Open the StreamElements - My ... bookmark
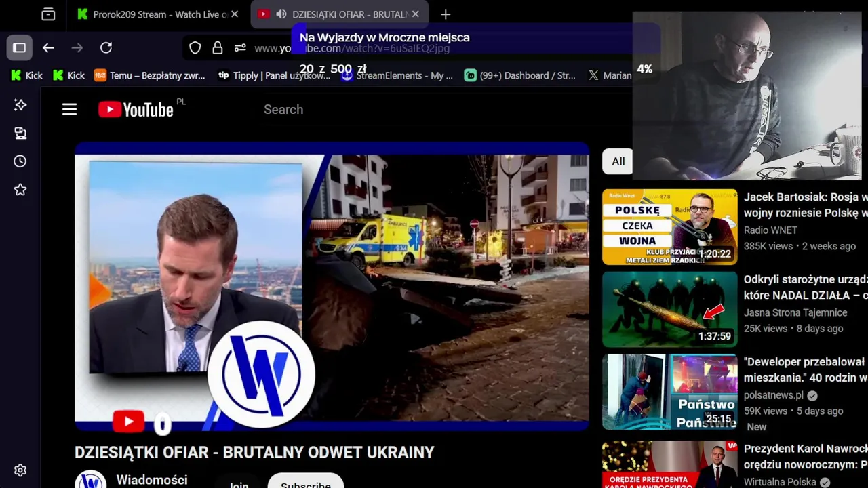The image size is (868, 488). tap(397, 75)
